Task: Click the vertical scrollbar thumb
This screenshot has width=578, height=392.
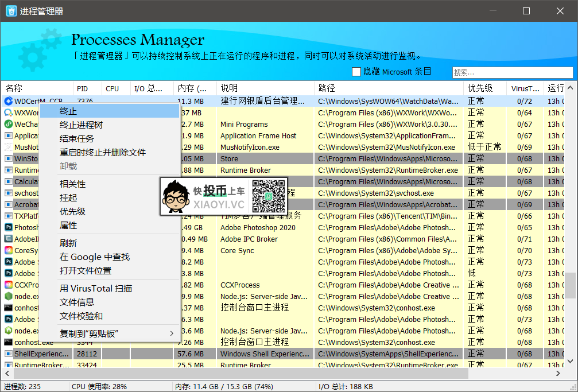Action: pyautogui.click(x=571, y=285)
